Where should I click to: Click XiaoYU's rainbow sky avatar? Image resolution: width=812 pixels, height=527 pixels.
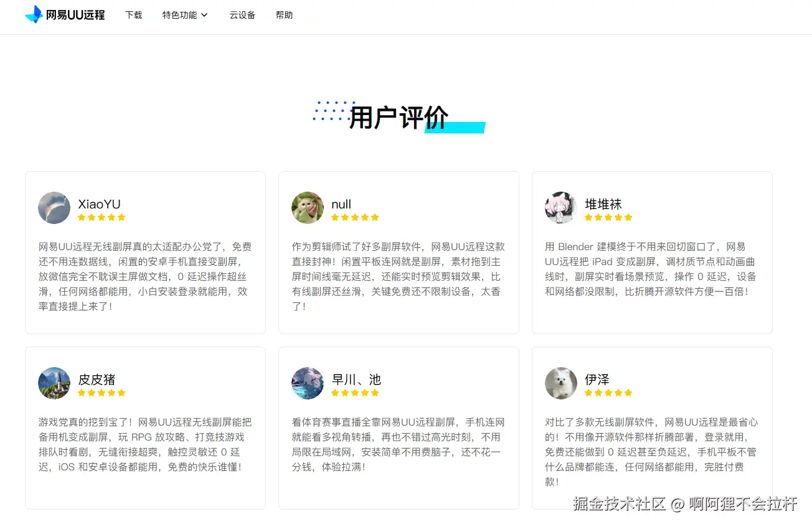pos(54,208)
